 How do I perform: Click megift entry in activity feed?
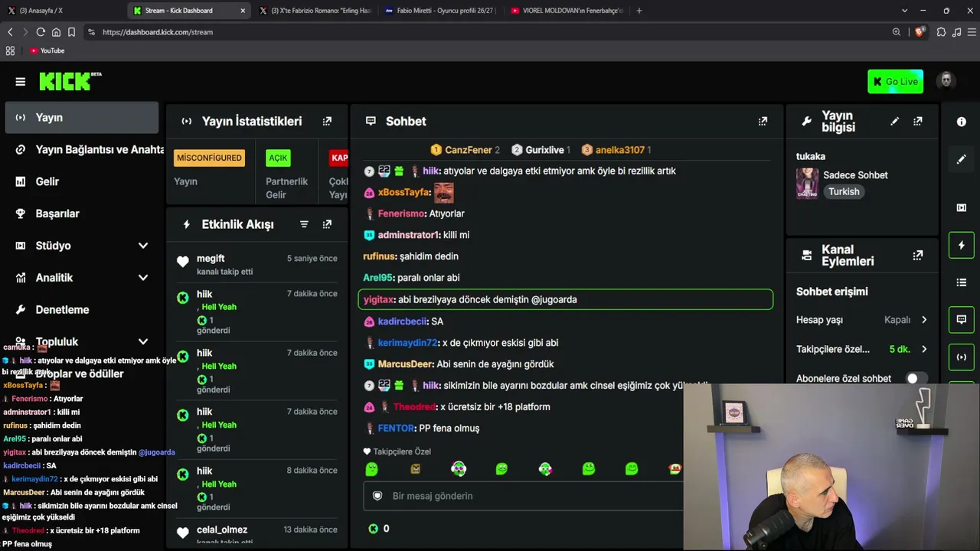pyautogui.click(x=256, y=265)
